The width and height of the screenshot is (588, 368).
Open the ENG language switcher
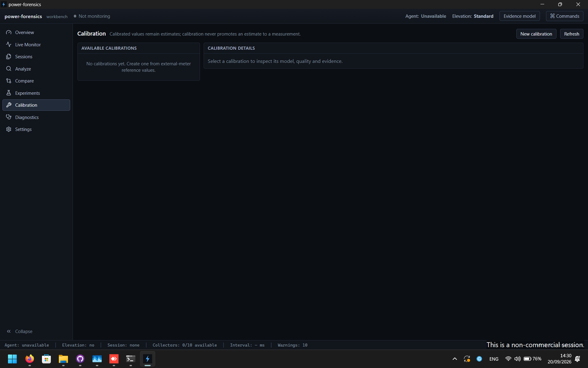pos(494,359)
